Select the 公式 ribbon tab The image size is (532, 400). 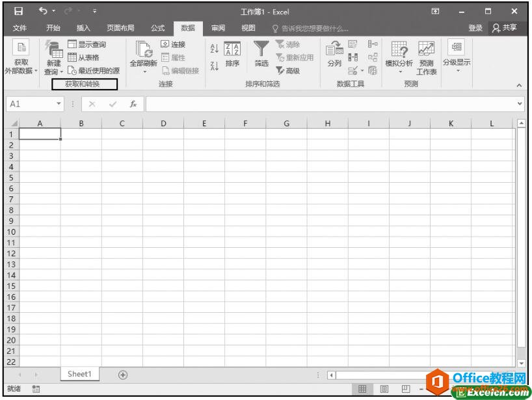[157, 28]
